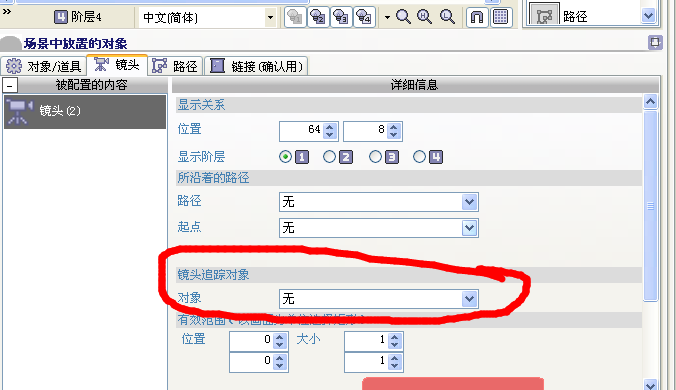Screen dimensions: 676x390
Task: Click the detail panel vertical scrollbar thumb
Action: click(651, 206)
